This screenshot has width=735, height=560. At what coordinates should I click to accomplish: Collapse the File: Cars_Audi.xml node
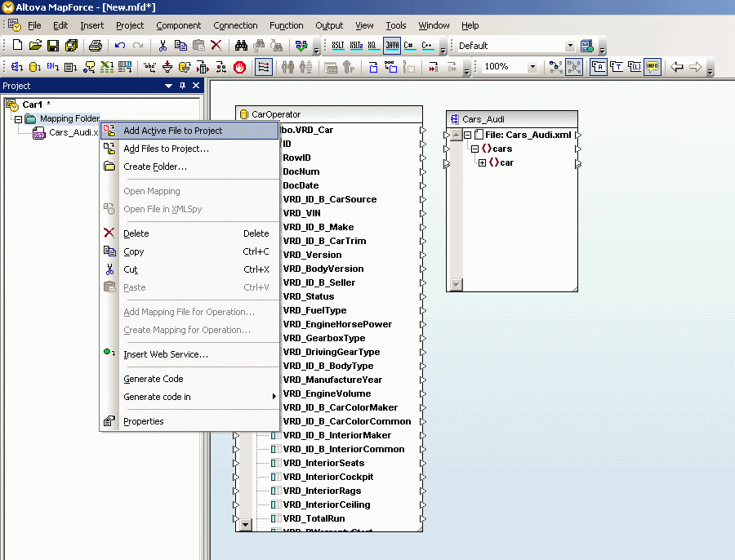point(467,135)
